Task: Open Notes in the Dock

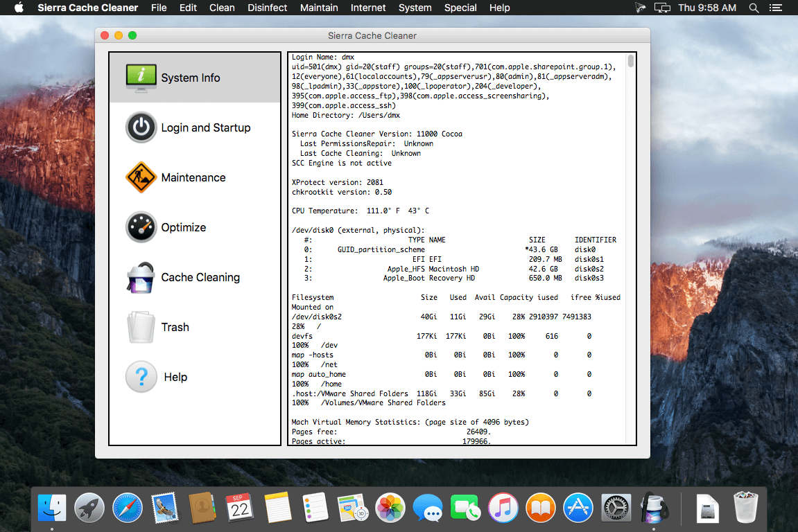Action: 278,508
